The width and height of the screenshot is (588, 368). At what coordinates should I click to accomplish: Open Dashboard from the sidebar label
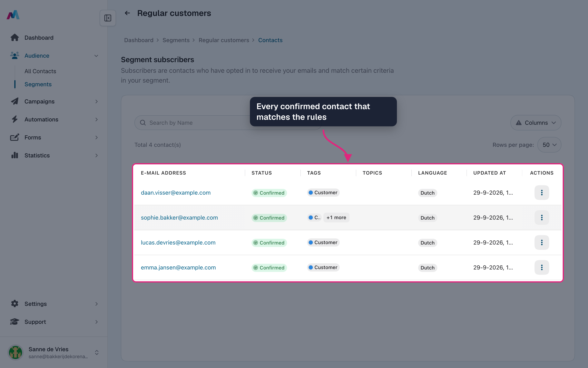[39, 38]
